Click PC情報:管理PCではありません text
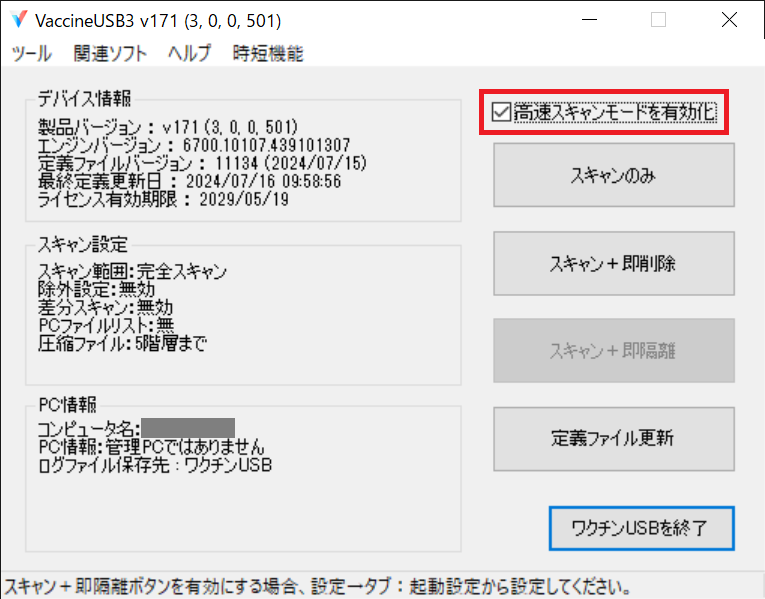 coord(151,447)
